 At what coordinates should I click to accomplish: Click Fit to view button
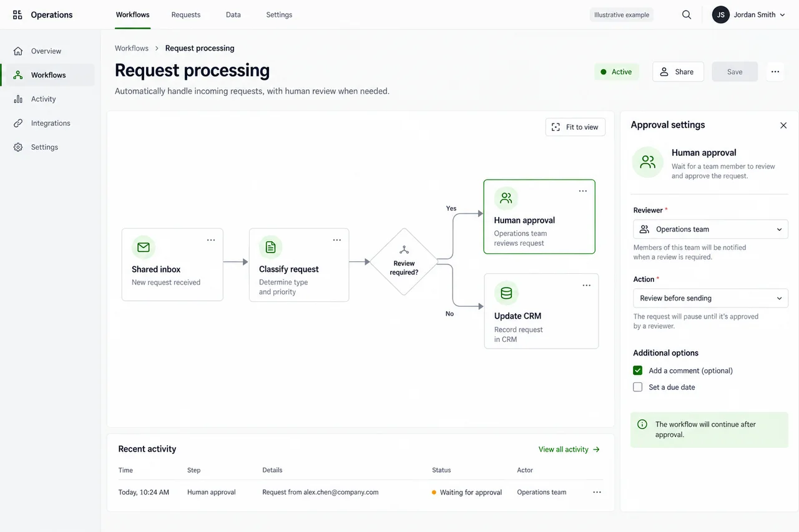[x=576, y=127]
